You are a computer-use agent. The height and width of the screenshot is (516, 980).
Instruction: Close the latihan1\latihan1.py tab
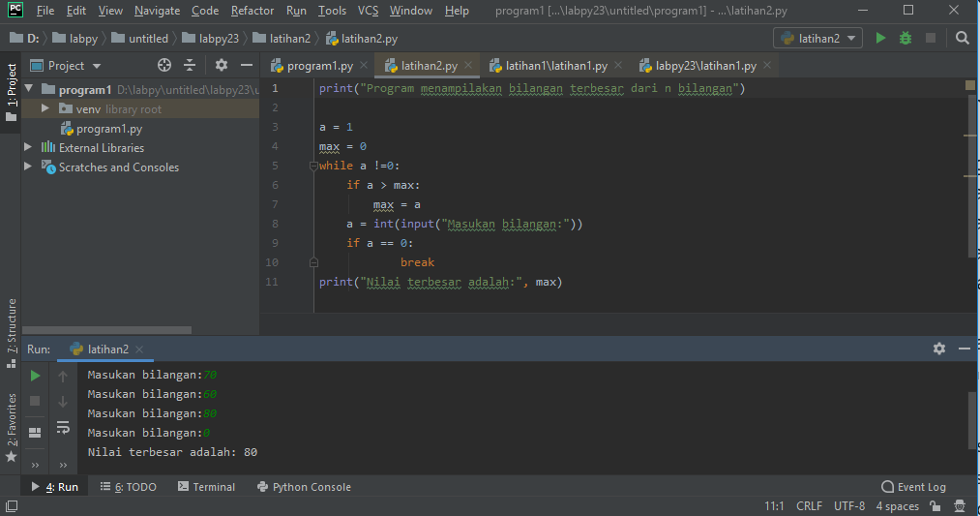pyautogui.click(x=618, y=65)
